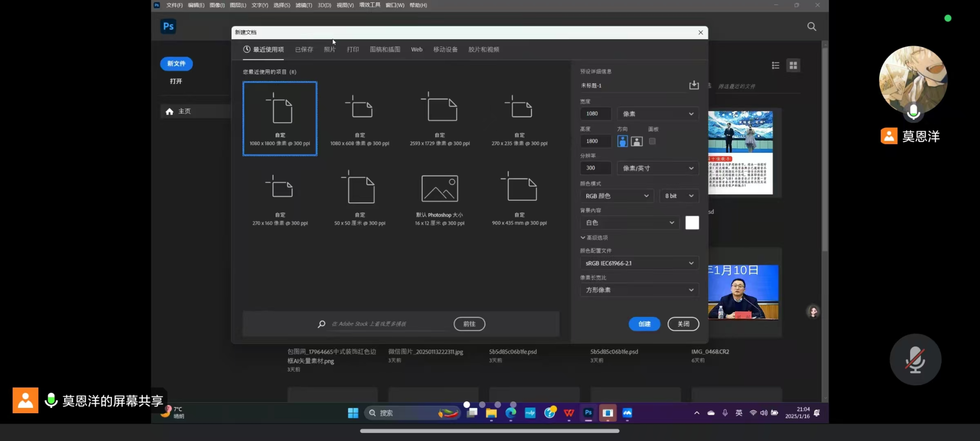
Task: Click the 创建 create button
Action: [x=644, y=324]
